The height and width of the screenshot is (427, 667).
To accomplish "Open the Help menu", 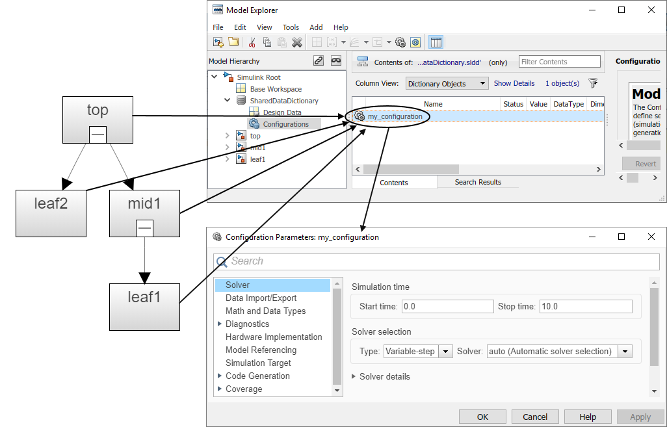I will pyautogui.click(x=341, y=27).
